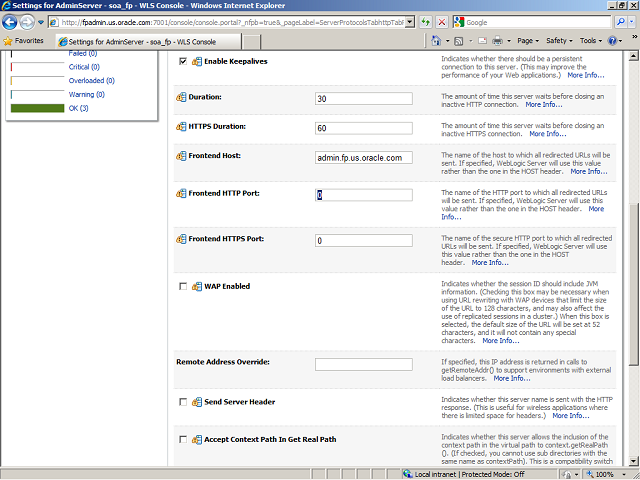Focus the Remote Address Override input box
The height and width of the screenshot is (480, 640).
[x=363, y=364]
